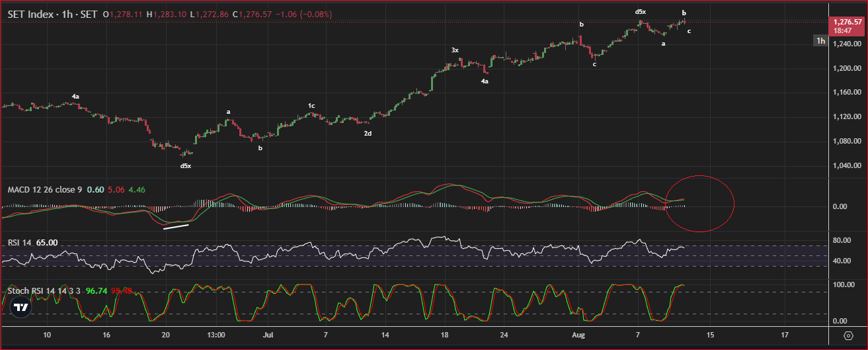Click the TradingView logo icon
Screen dimensions: 868x350
point(22,308)
